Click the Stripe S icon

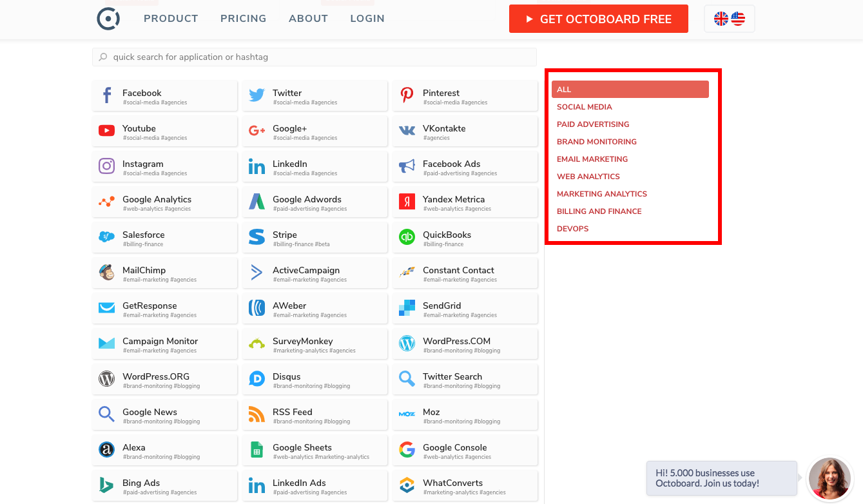coord(257,237)
